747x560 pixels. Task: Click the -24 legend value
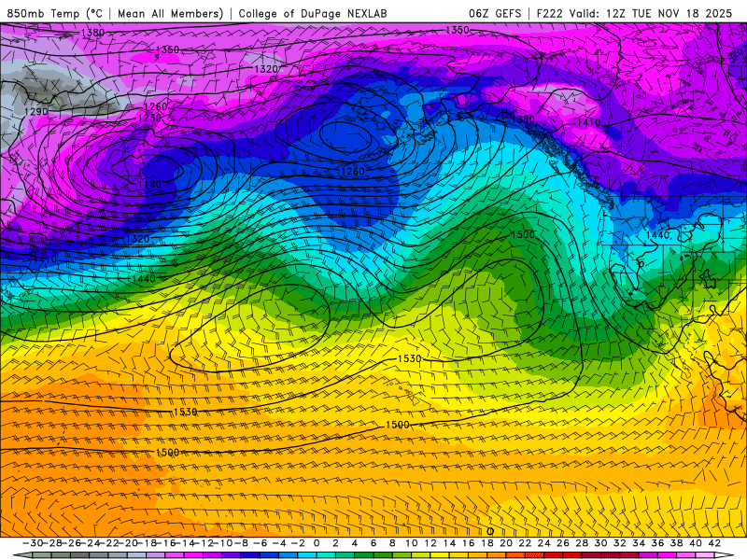[90, 543]
